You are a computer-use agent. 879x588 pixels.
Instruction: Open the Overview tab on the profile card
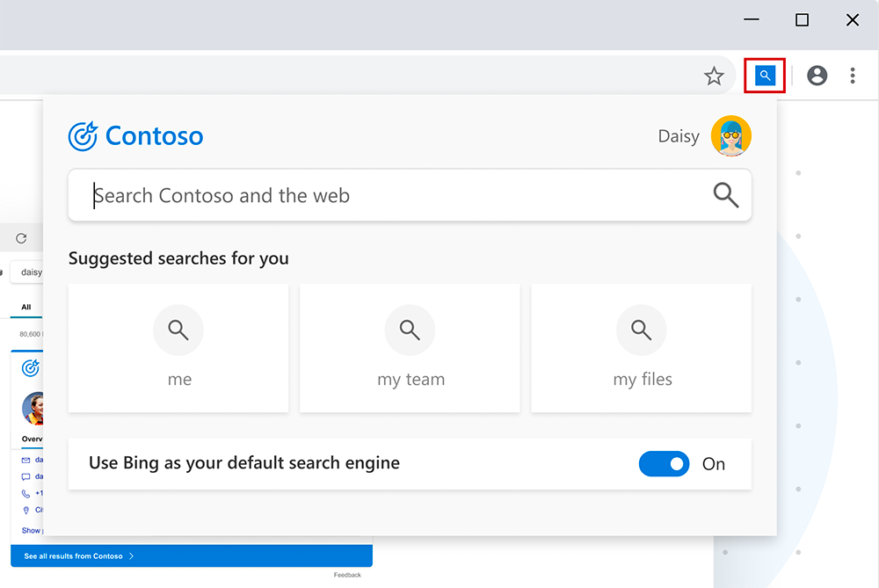(32, 438)
